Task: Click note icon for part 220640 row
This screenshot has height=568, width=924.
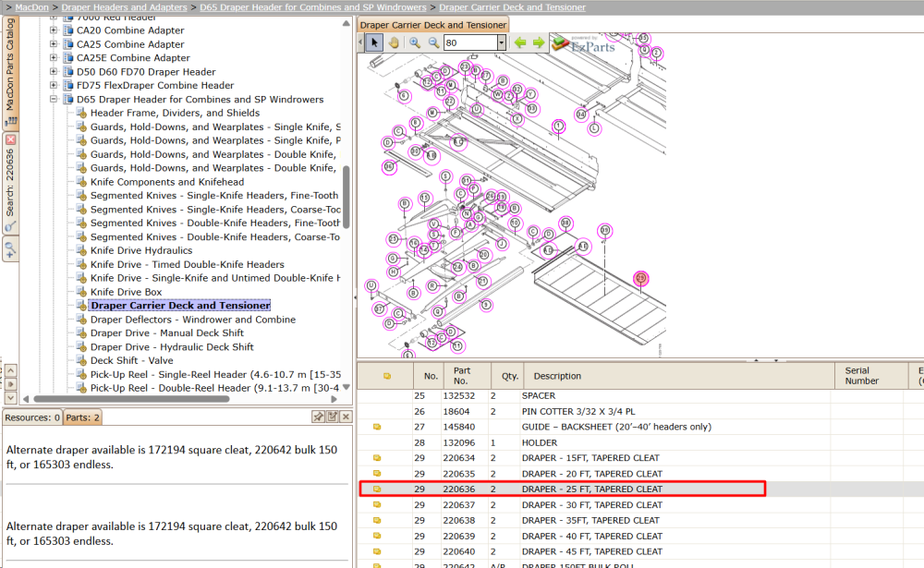Action: (377, 551)
